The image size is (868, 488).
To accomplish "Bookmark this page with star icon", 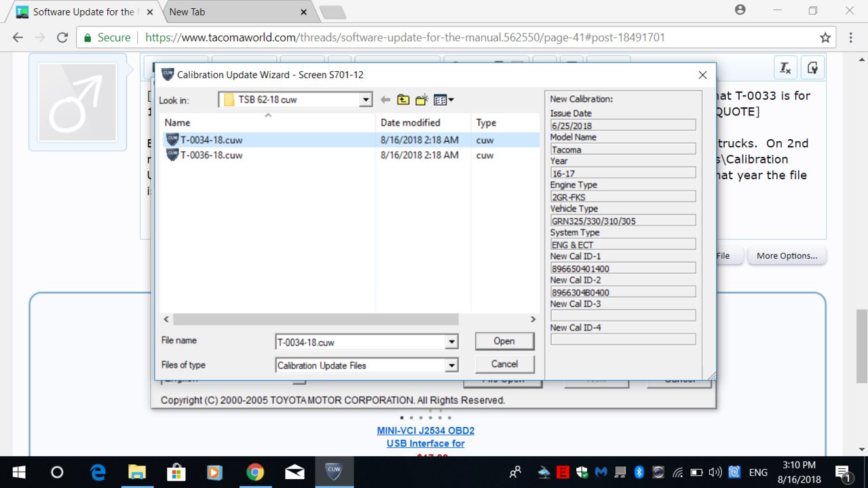I will pos(825,38).
